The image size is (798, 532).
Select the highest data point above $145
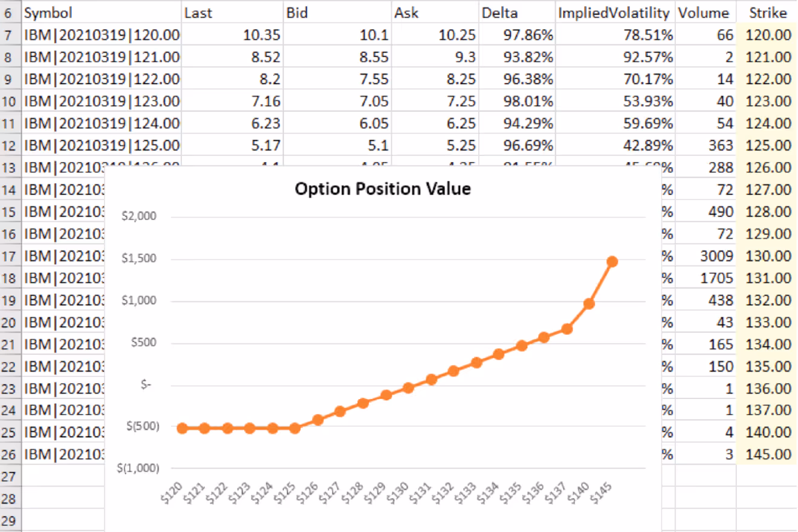tap(612, 261)
